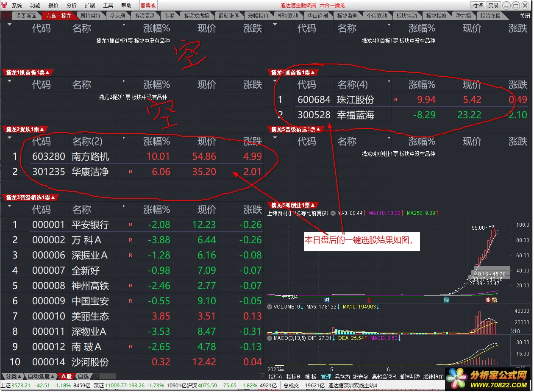
Task: Click stock code 600684
Action: [x=314, y=100]
